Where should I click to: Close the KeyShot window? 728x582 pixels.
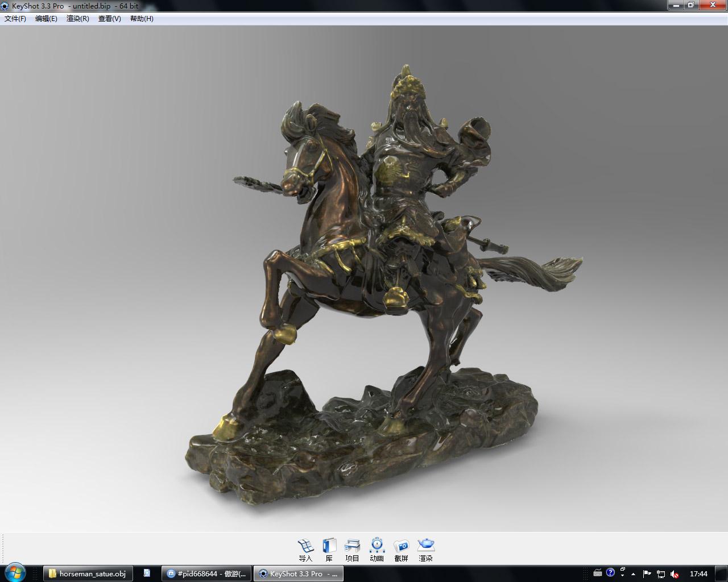click(712, 5)
